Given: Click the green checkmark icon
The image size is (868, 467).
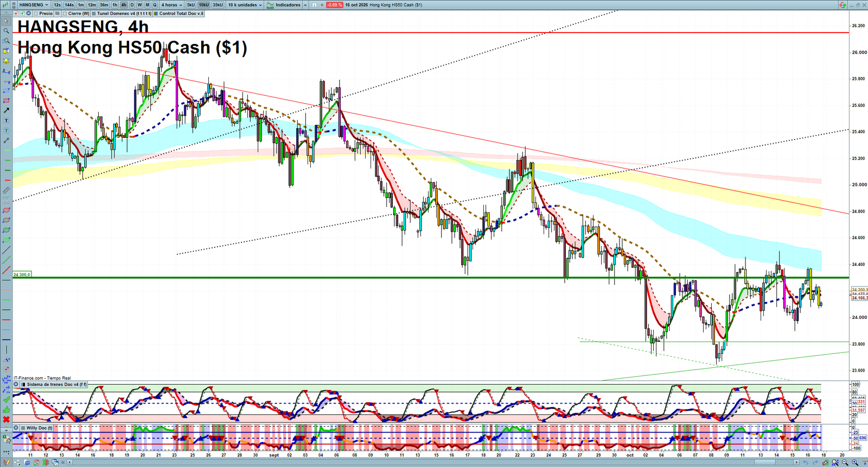Looking at the screenshot, I should (6, 400).
